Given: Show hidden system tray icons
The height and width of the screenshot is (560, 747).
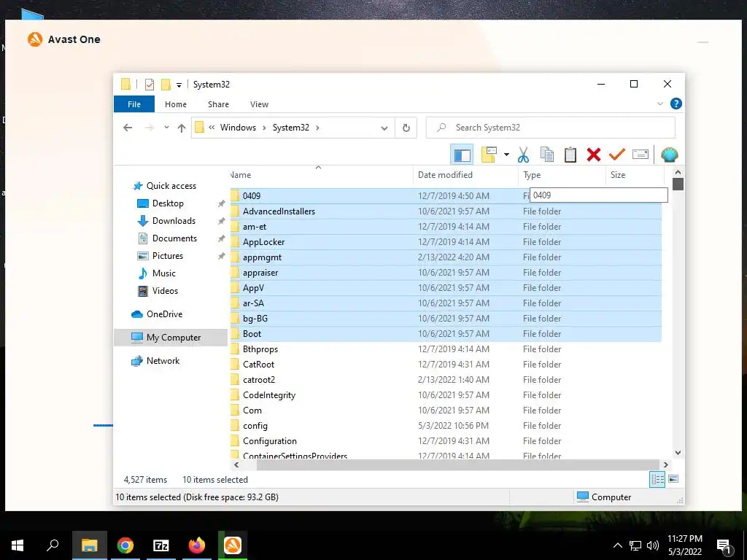Looking at the screenshot, I should tap(617, 545).
